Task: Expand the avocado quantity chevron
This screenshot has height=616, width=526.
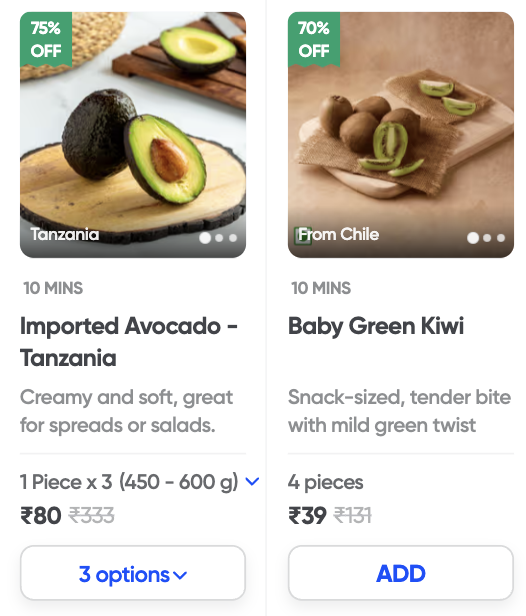Action: [252, 481]
